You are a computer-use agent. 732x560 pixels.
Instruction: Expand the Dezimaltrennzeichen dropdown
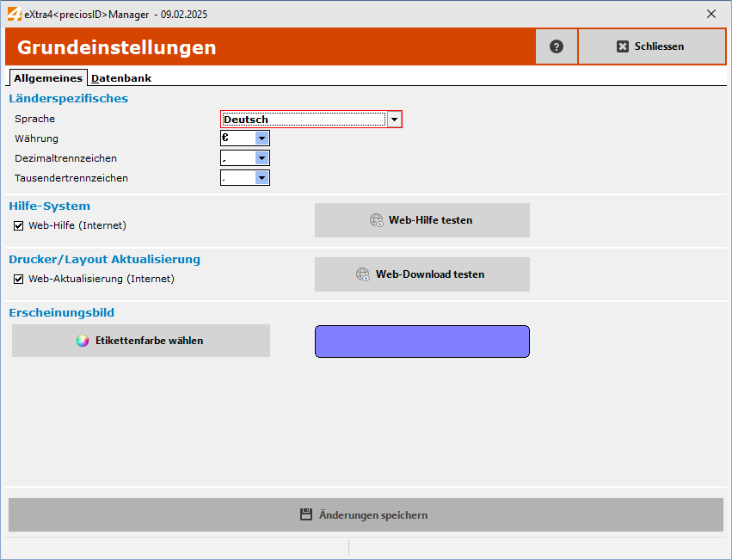[x=261, y=157]
